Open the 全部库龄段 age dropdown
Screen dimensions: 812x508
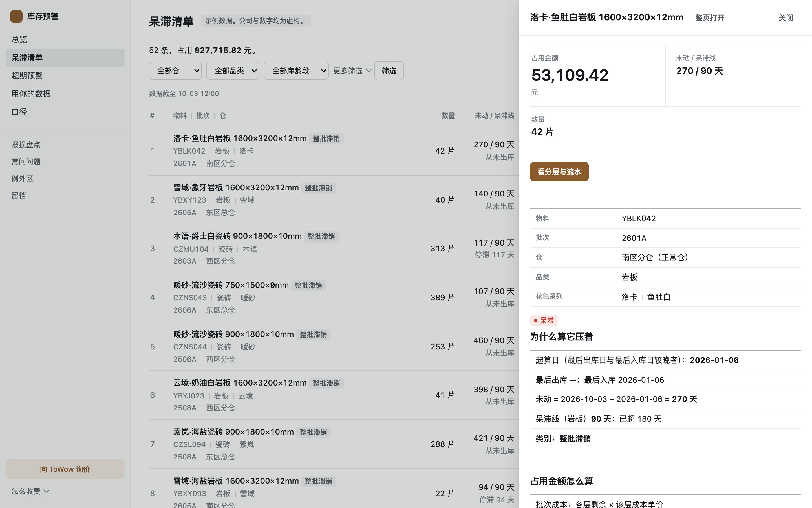coord(296,71)
